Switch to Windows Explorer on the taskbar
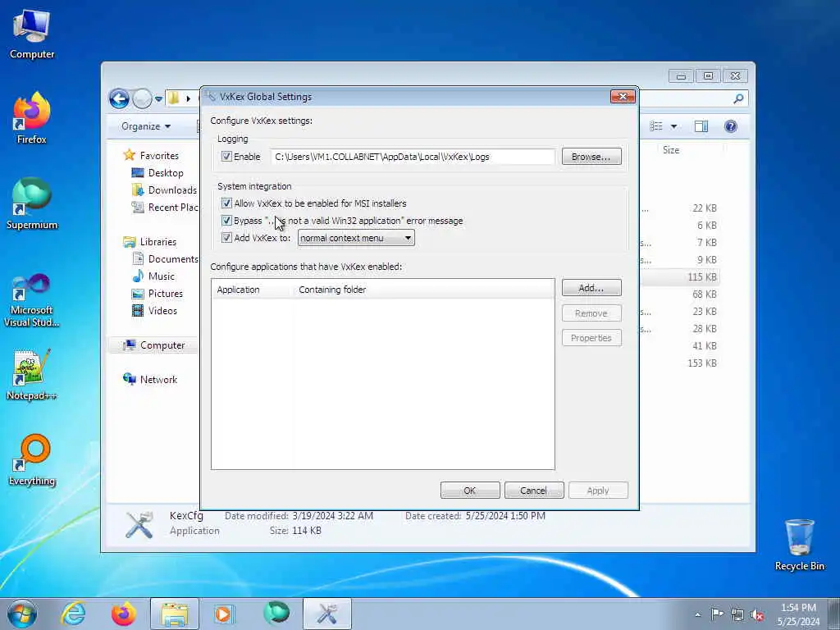 click(175, 614)
